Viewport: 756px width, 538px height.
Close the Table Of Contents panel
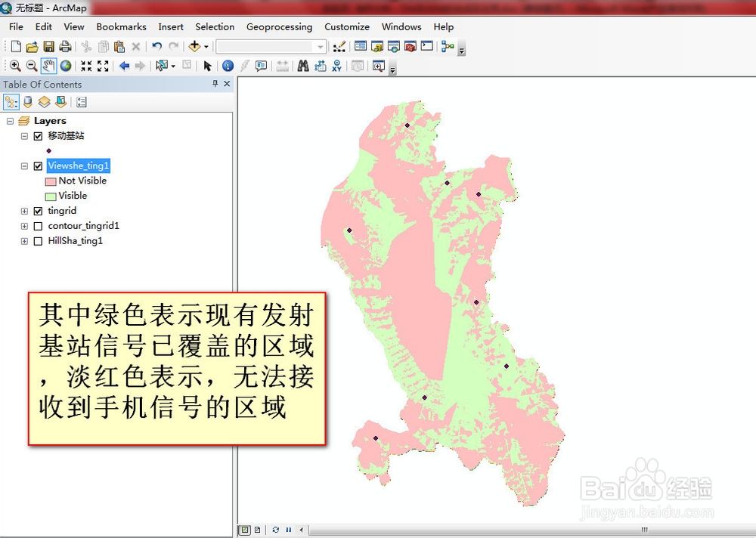pos(227,84)
